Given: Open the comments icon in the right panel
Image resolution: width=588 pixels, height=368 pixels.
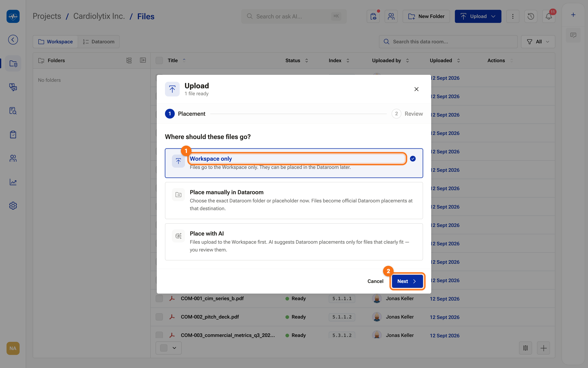Looking at the screenshot, I should point(573,35).
